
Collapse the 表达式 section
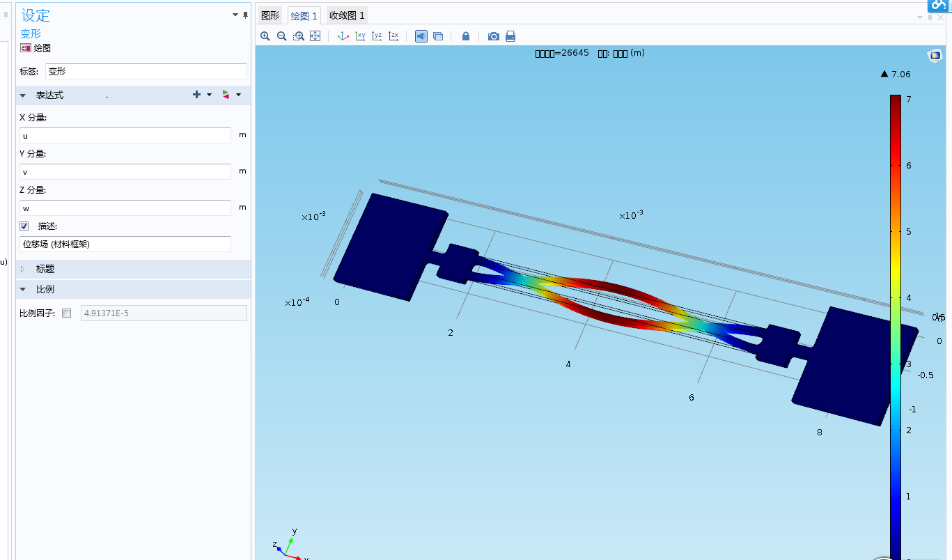(x=23, y=95)
